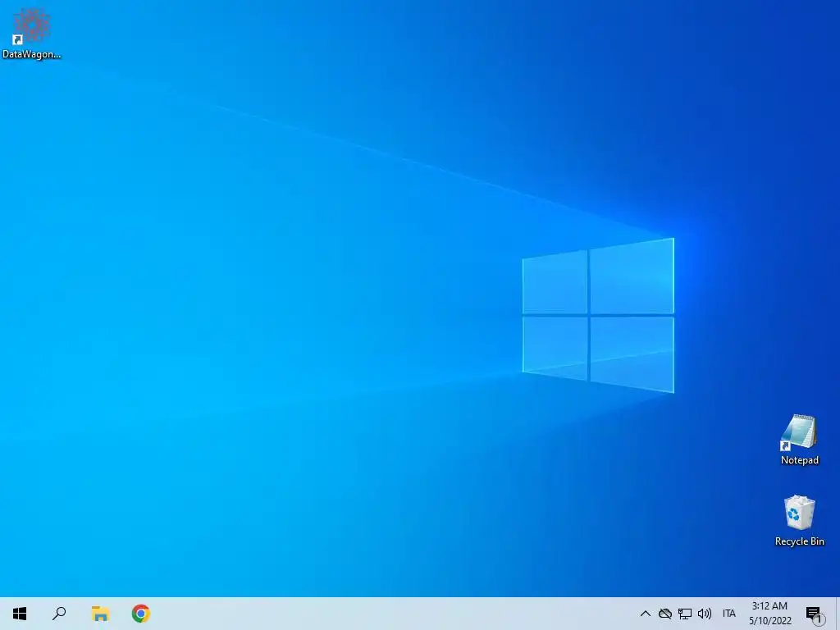840x630 pixels.
Task: Switch ITA input language indicator
Action: (729, 614)
